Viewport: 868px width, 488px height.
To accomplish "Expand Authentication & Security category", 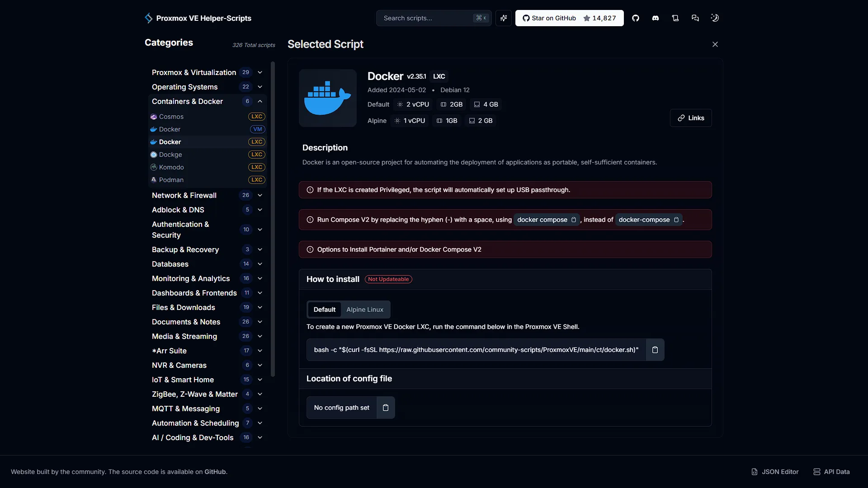I will (208, 230).
